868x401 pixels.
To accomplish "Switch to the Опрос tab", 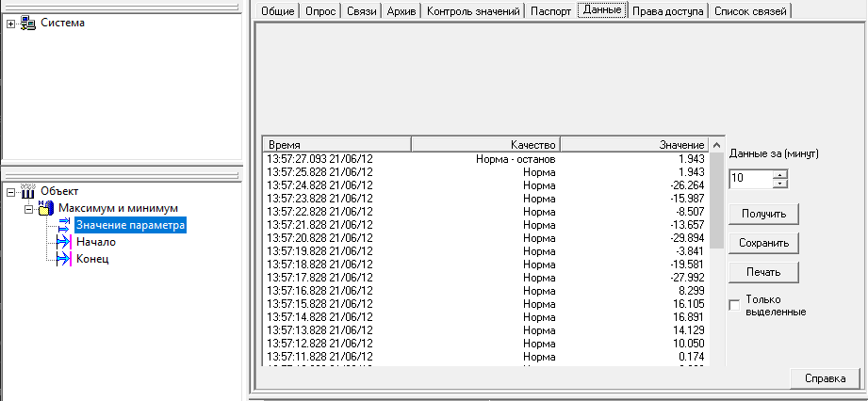I will pyautogui.click(x=321, y=11).
